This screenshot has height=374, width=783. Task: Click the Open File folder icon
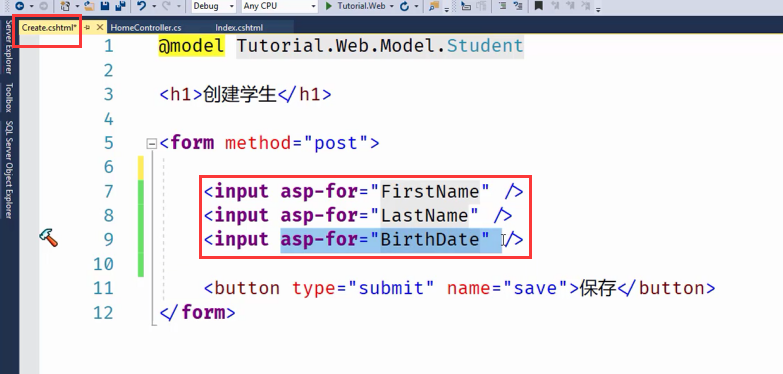(90, 6)
